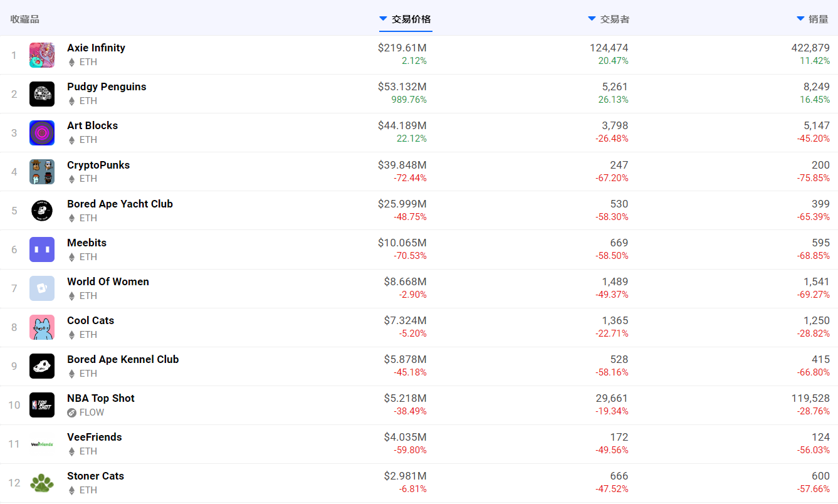Open the Pudgy Penguins collection logo

point(42,94)
